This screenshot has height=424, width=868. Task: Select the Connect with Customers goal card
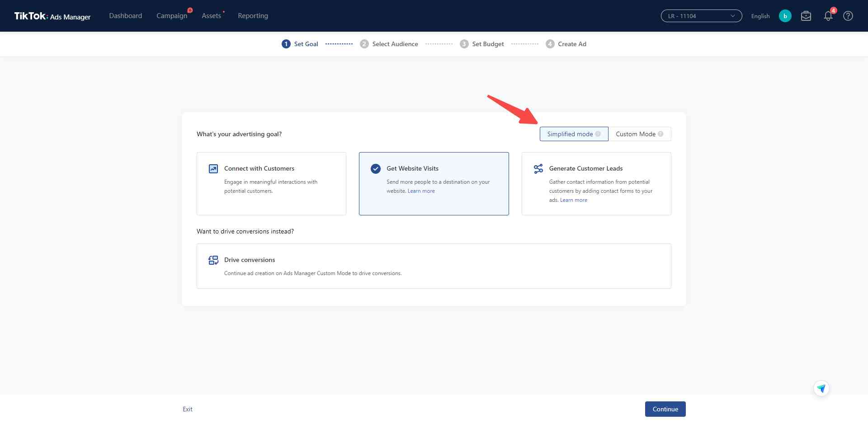271,184
